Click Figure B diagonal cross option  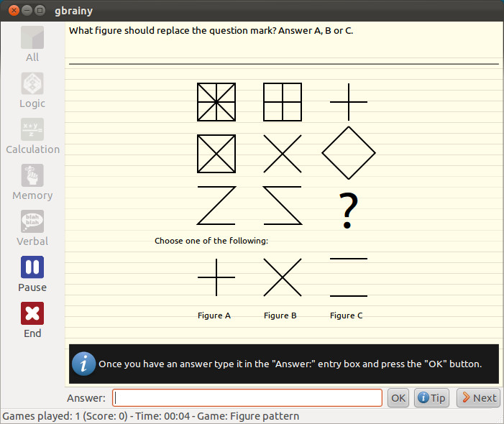283,277
